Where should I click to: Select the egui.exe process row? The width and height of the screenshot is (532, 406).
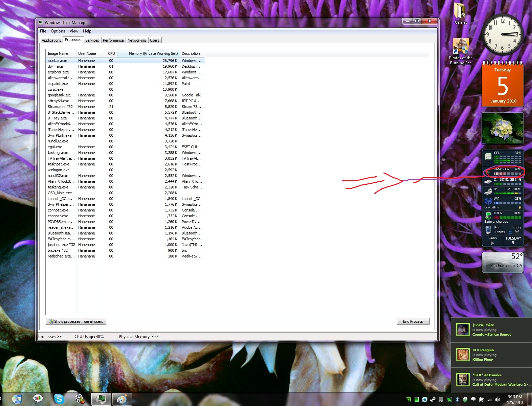point(125,147)
